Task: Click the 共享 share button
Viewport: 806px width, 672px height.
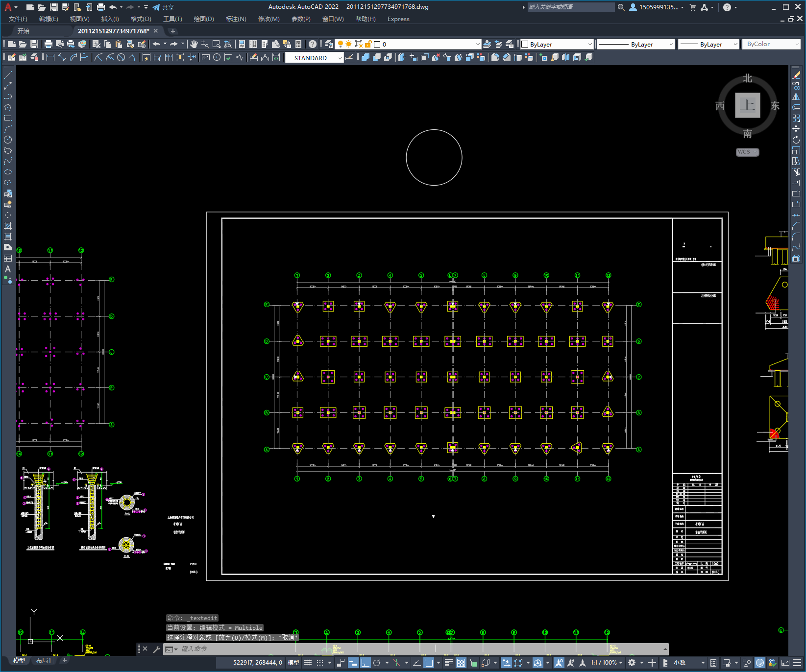Action: pyautogui.click(x=164, y=7)
